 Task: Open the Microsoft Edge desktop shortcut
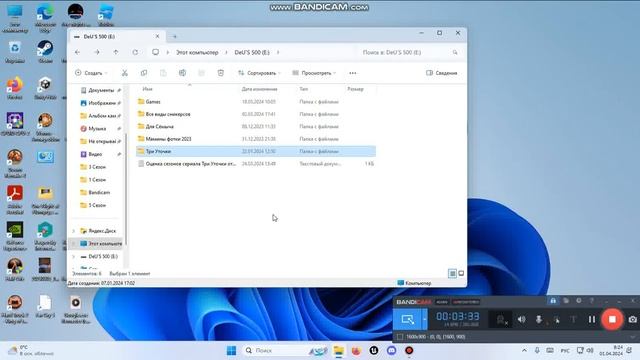pyautogui.click(x=45, y=17)
